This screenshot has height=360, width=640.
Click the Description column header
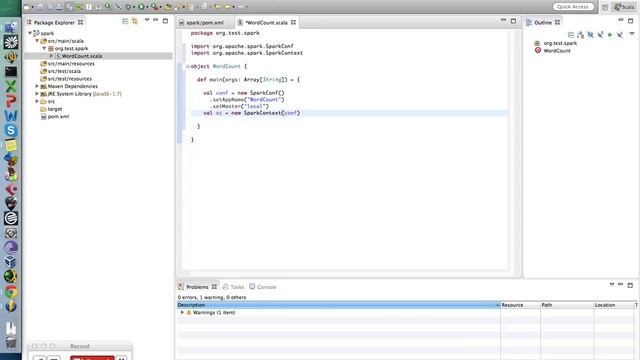[x=338, y=305]
